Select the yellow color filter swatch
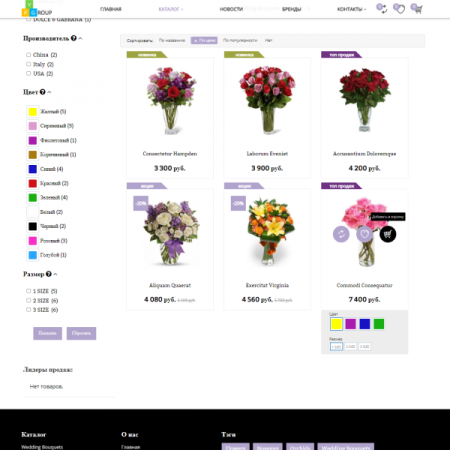This screenshot has width=450, height=450. [x=33, y=112]
